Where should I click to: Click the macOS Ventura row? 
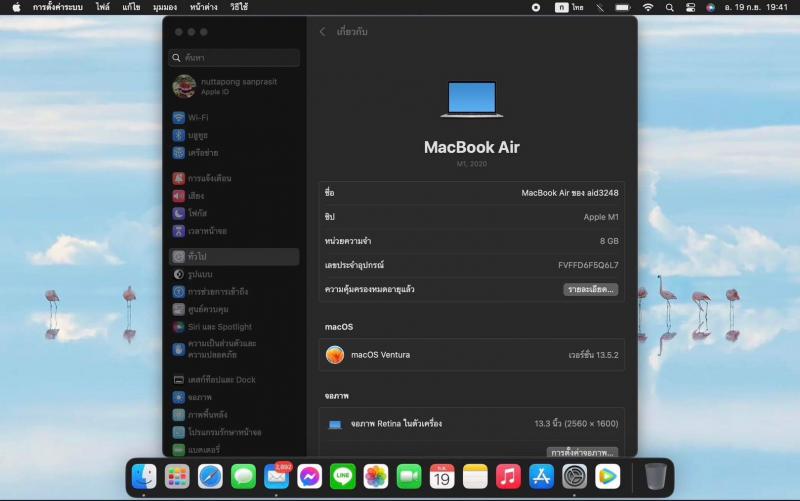pos(472,355)
